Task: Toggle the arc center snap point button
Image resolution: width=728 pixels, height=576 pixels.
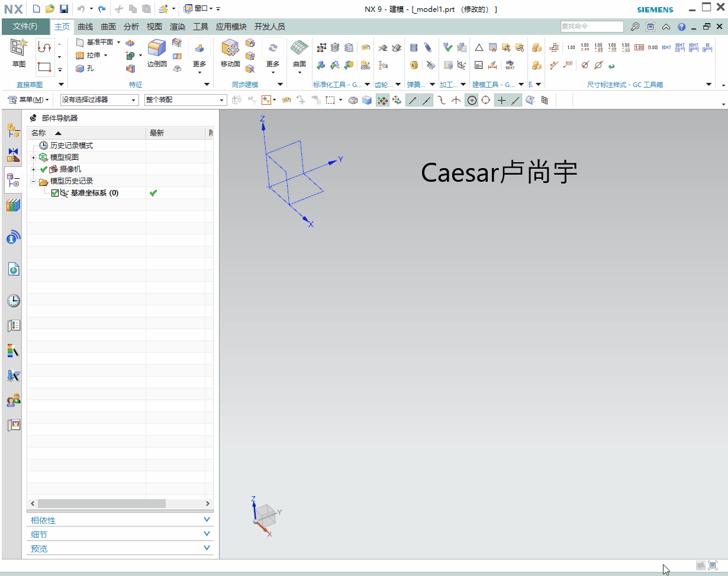Action: coord(472,100)
